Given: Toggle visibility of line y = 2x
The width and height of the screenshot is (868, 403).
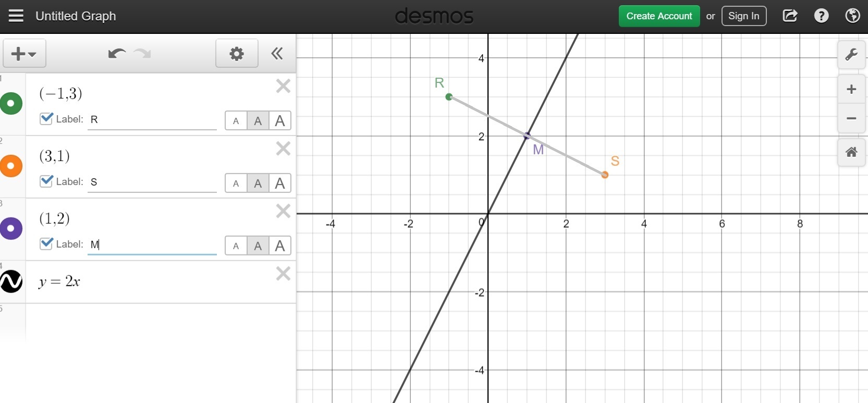Looking at the screenshot, I should pos(11,282).
